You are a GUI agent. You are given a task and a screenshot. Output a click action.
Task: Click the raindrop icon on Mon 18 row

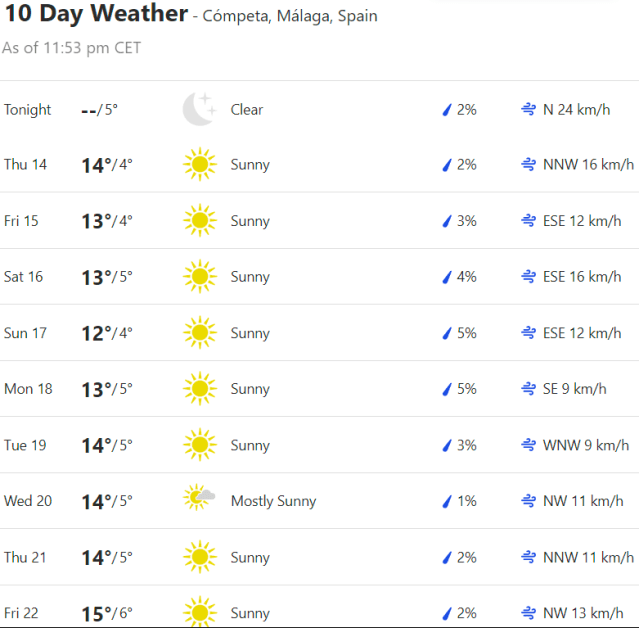[x=447, y=389]
